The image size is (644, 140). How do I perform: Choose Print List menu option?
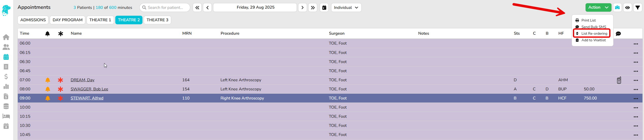[x=588, y=20]
